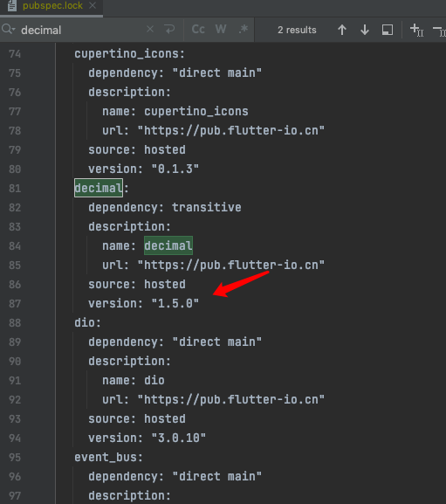Unselect occurrence icon in search bar
This screenshot has width=446, height=504.
[439, 31]
